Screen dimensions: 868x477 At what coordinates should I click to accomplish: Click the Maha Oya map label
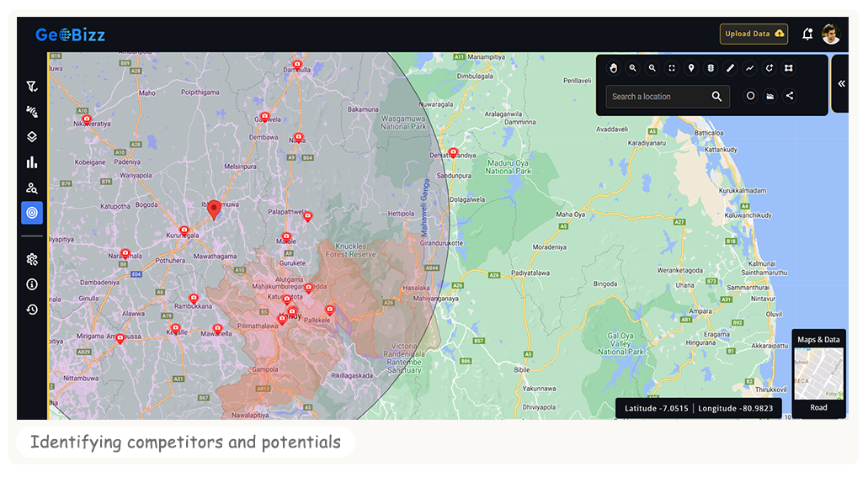coord(570,215)
